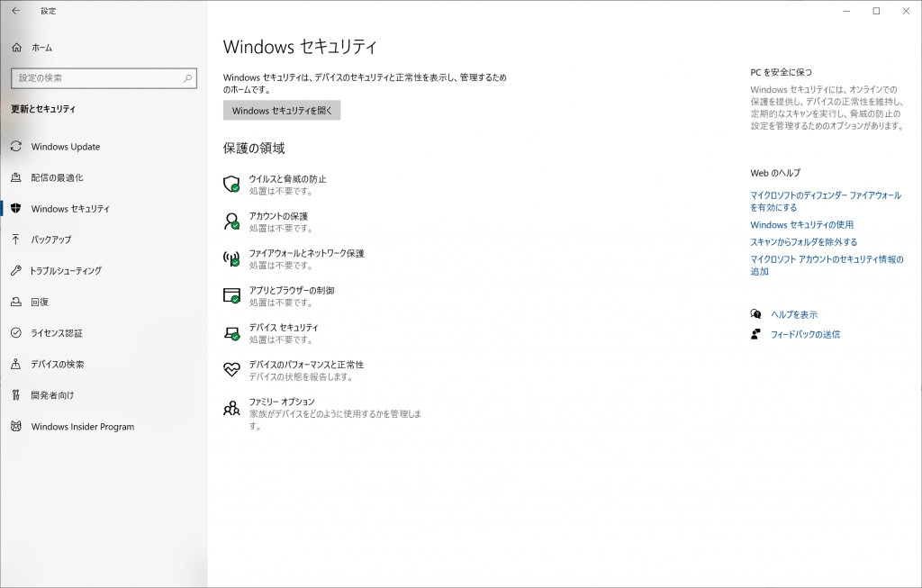
Task: Click the Windows セキュリティを開く button
Action: click(x=282, y=111)
